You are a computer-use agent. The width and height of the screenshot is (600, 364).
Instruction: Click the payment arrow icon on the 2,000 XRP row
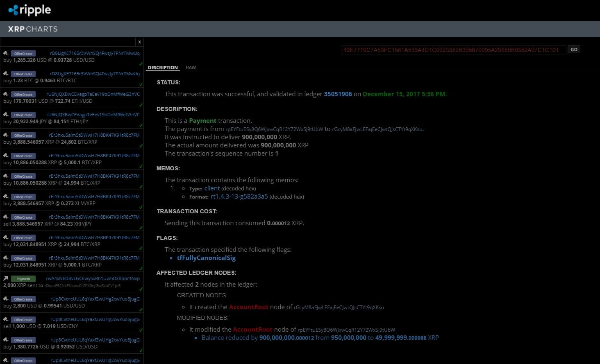(x=6, y=278)
